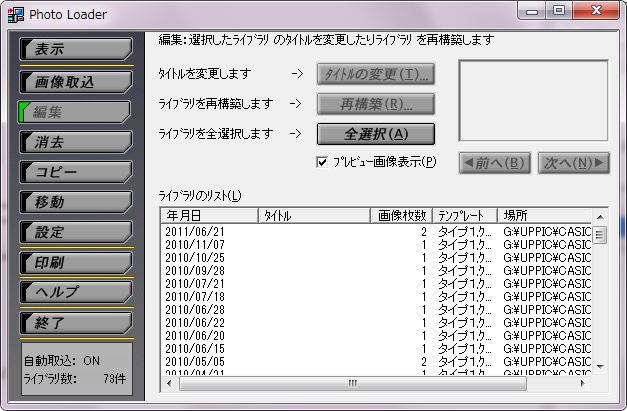Click the vertical scrollbar down arrow
The width and height of the screenshot is (627, 411).
[600, 366]
